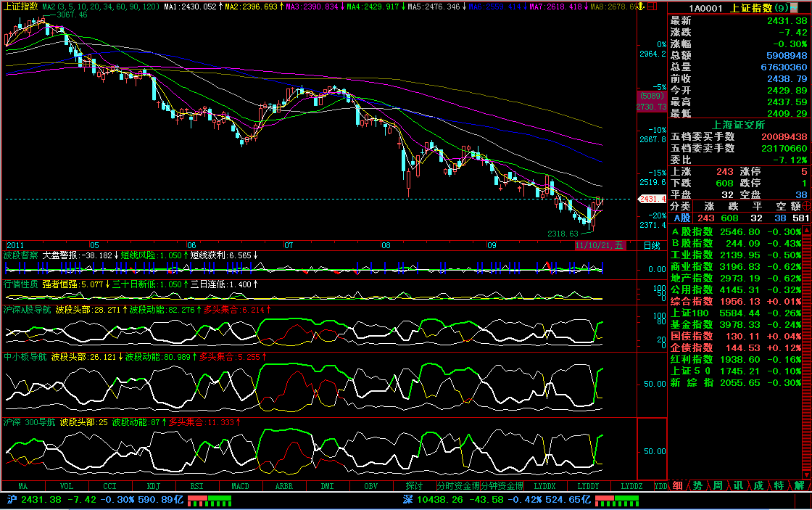
Task: Open the 分时资金博 tab
Action: point(457,486)
